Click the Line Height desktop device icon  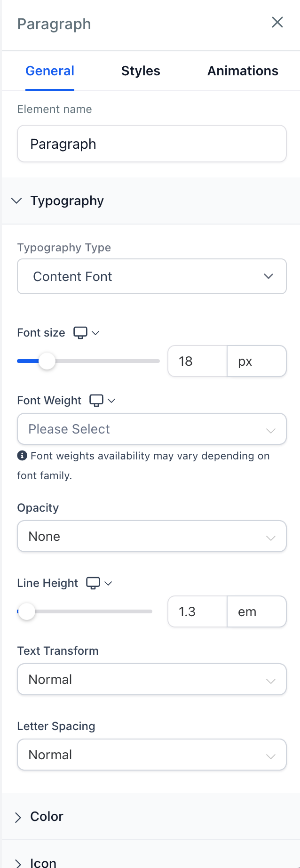[x=93, y=583]
